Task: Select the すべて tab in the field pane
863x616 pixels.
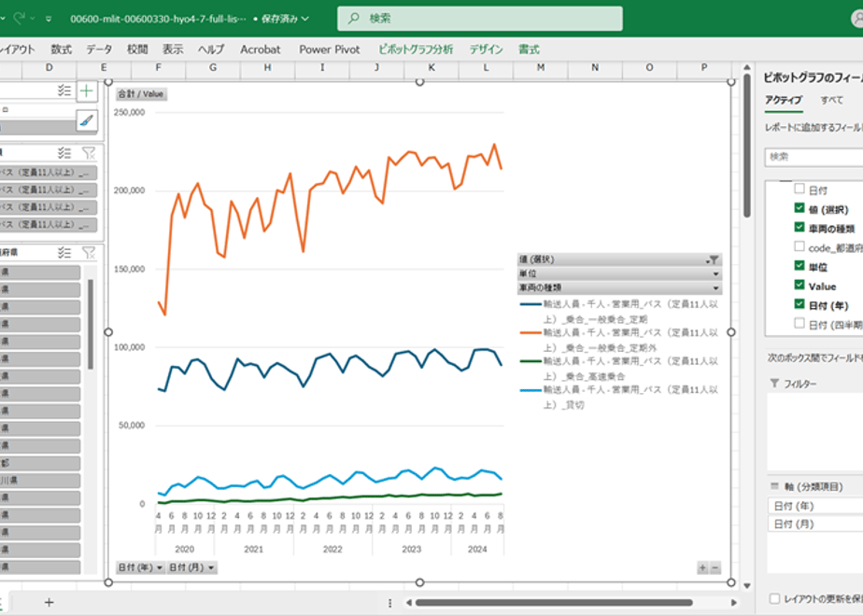Action: point(831,100)
